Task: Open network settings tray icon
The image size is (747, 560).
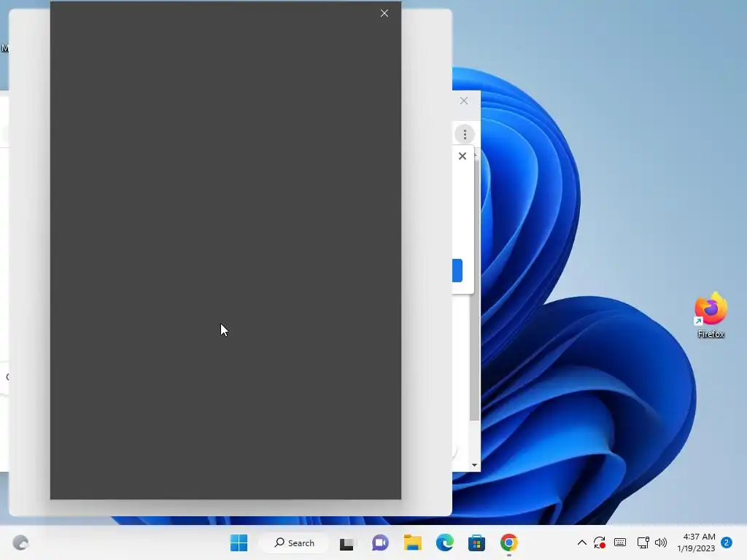Action: [x=643, y=542]
